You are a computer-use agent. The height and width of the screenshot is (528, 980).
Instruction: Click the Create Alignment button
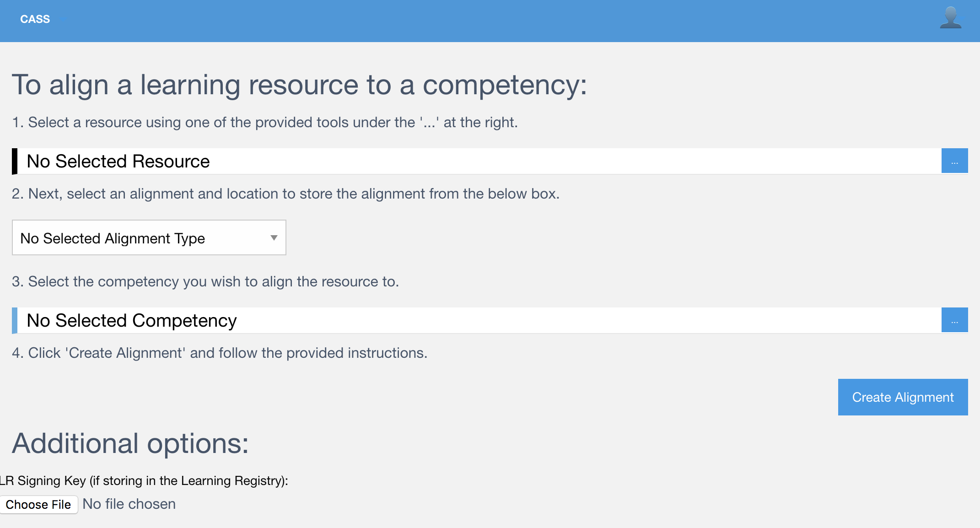click(902, 397)
